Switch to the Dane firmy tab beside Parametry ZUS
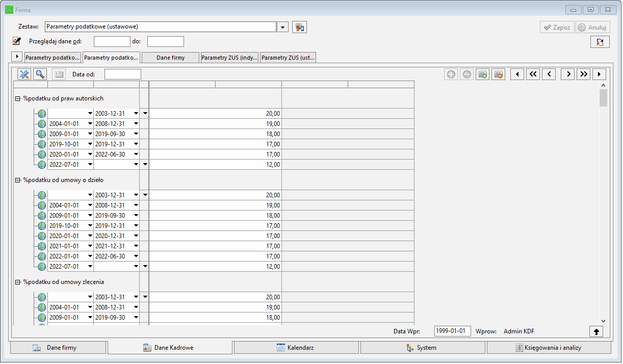Screen dimensions: 623x364 point(171,58)
